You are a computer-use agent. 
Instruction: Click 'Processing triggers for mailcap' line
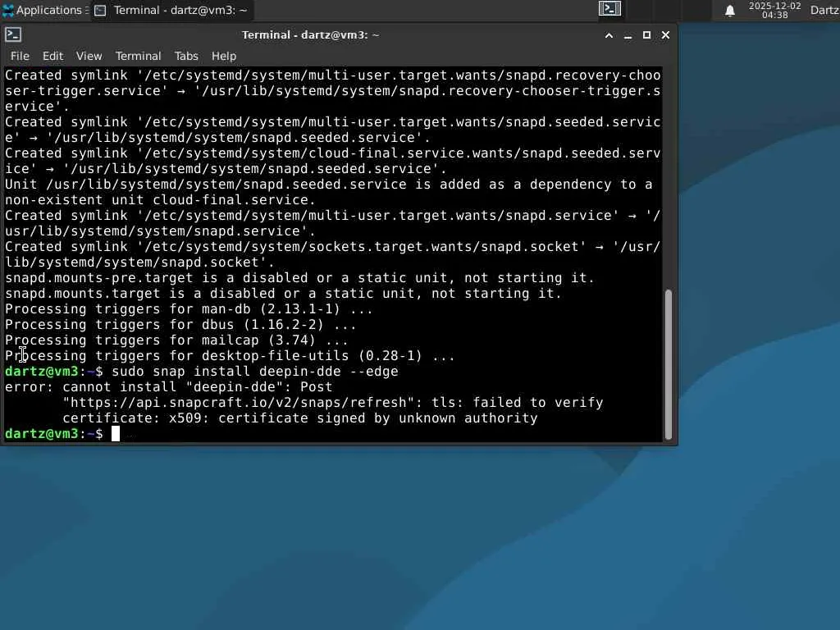176,340
